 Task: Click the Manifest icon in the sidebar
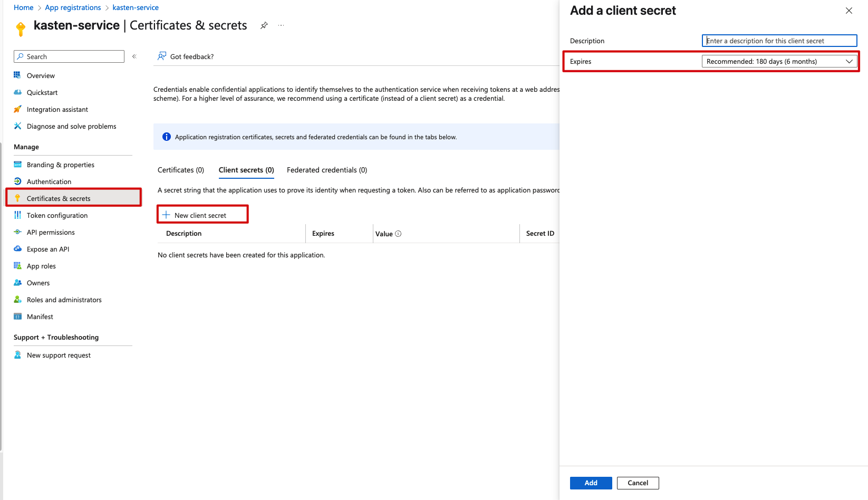coord(17,316)
